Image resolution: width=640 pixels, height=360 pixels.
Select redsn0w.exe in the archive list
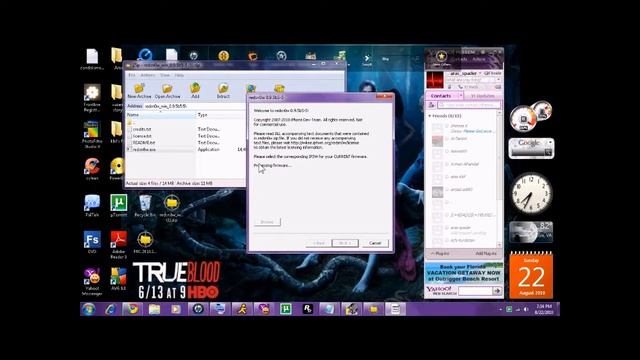coord(144,149)
